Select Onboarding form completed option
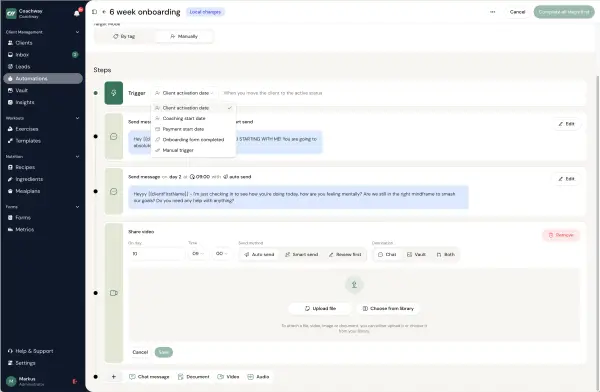The image size is (600, 392). click(193, 140)
